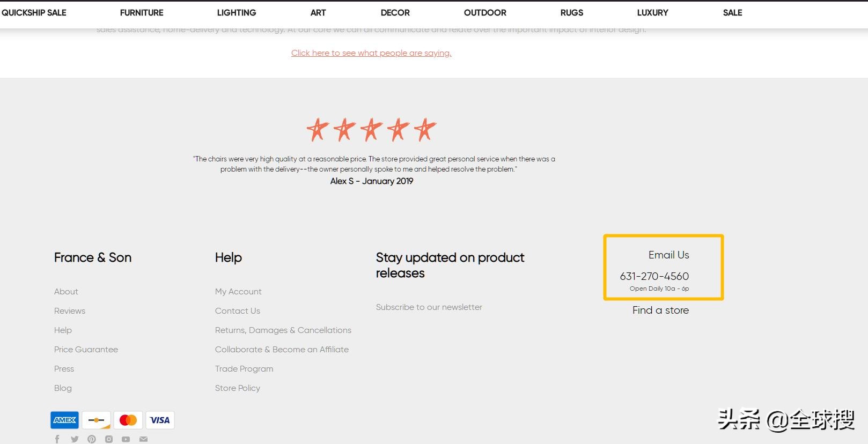Click 'Click here to see what people are saying'

[371, 53]
